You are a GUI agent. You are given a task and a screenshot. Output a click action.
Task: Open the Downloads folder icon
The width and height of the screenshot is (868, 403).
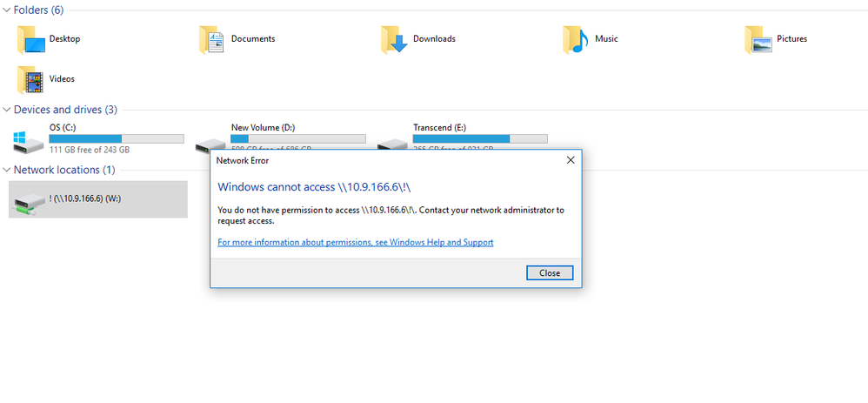pos(394,40)
